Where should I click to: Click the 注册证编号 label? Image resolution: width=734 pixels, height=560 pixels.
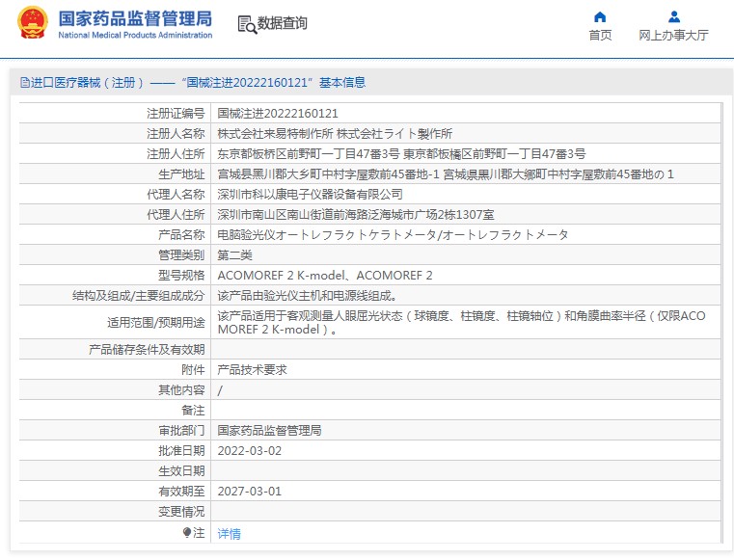[x=176, y=113]
